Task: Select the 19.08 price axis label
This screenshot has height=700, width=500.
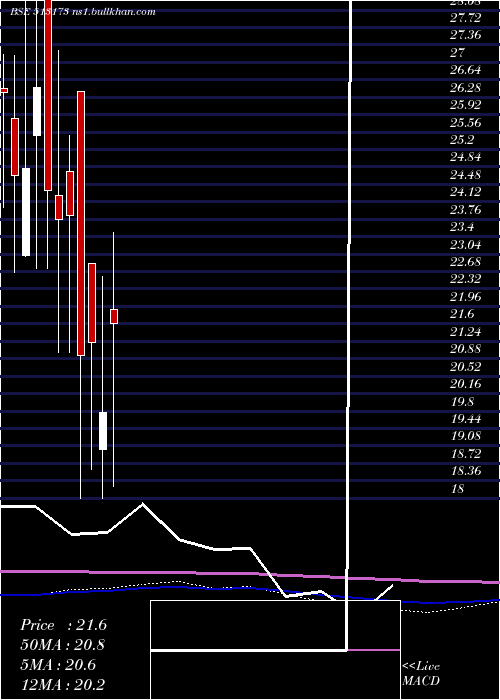Action: 466,437
